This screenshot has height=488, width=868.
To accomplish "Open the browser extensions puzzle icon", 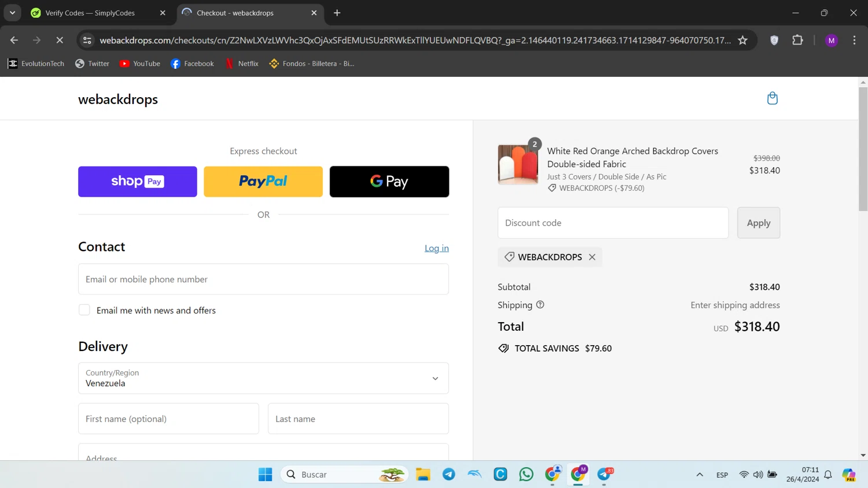I will pos(797,40).
